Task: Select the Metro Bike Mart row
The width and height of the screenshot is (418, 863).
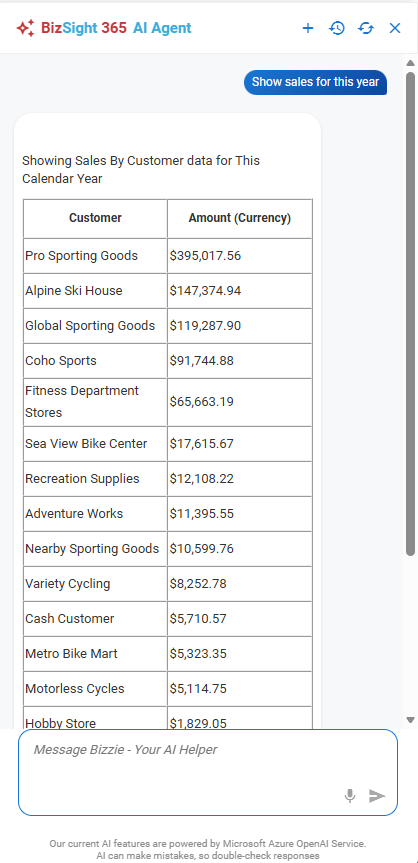Action: click(167, 654)
